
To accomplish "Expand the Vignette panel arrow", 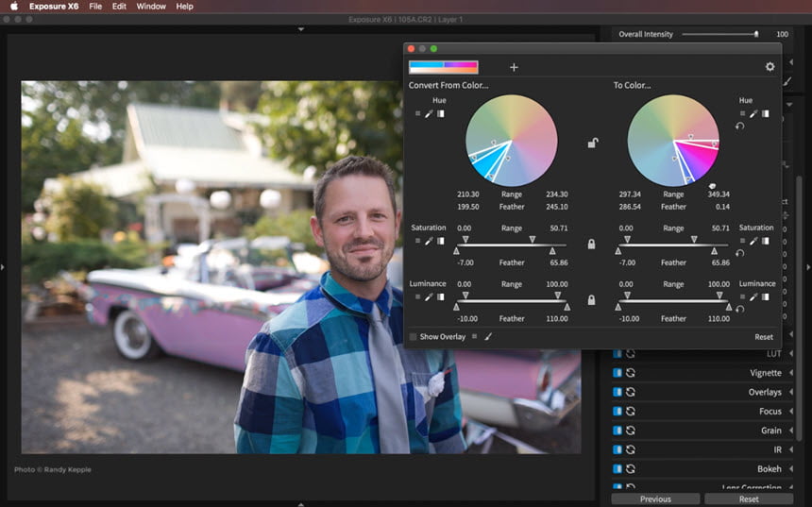I will 791,373.
